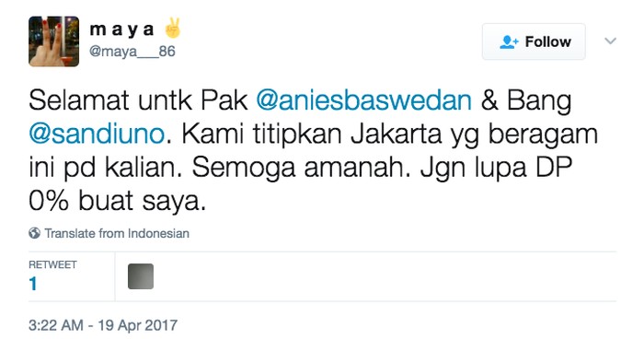Viewport: 644px width, 339px height.
Task: Click the victory hand emoji beside maya
Action: [x=173, y=28]
